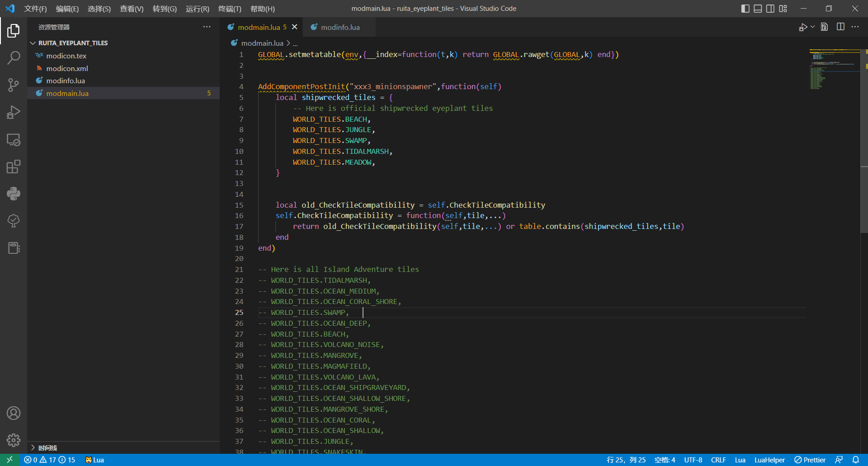Toggle the primary side bar layout button
This screenshot has width=868, height=466.
tap(745, 9)
